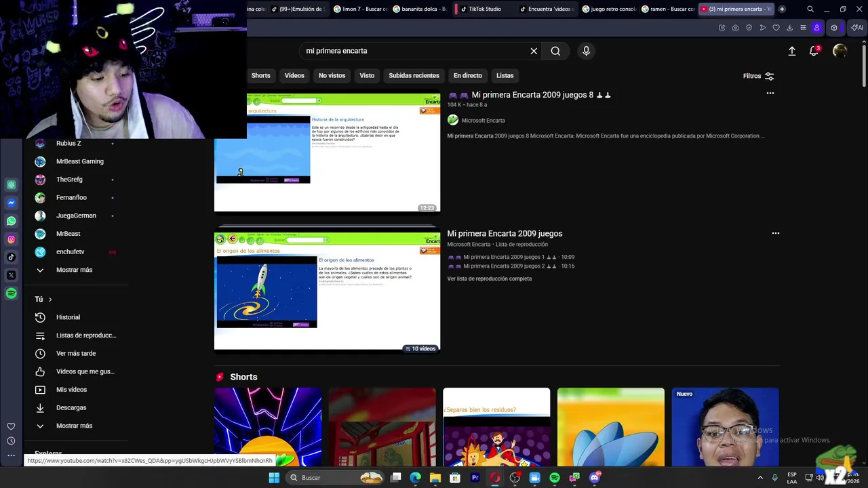Open ChatGPT in the browser sidebar
The height and width of the screenshot is (488, 868).
tap(11, 185)
